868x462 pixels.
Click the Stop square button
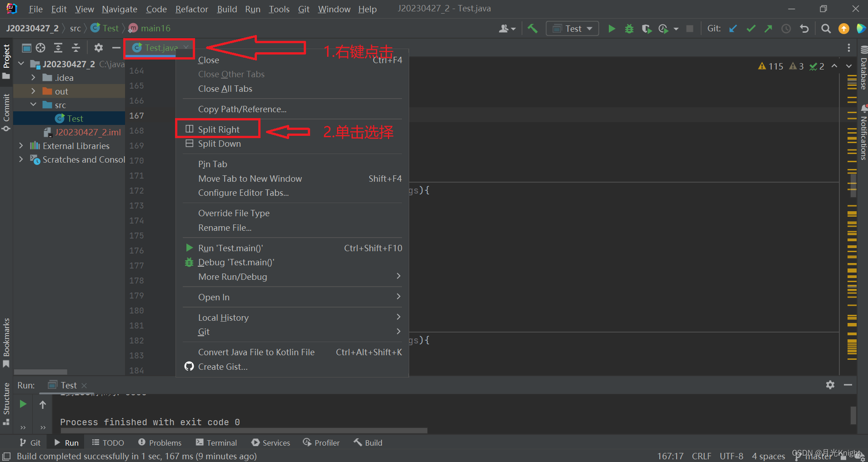tap(690, 29)
